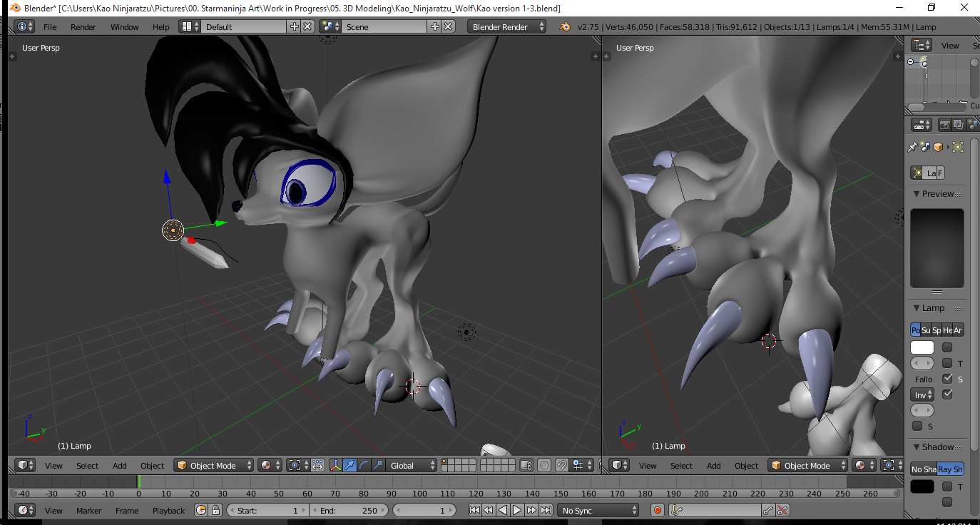
Task: Open the Object Mode dropdown in left viewport
Action: click(x=214, y=466)
